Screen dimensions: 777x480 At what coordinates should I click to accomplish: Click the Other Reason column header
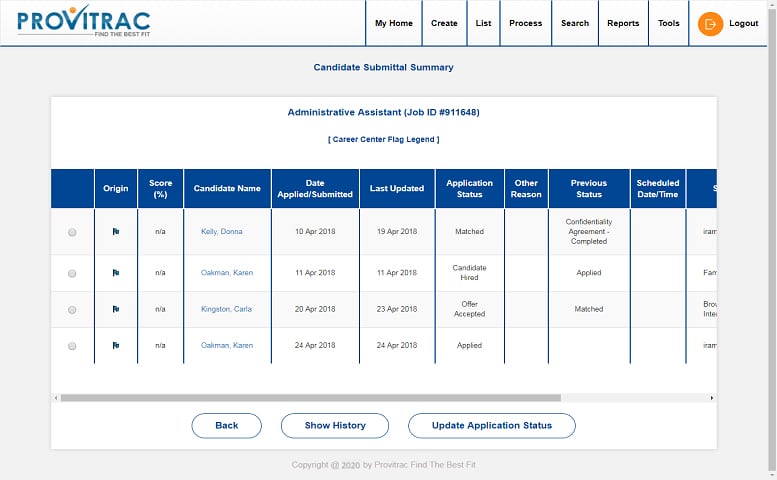click(x=526, y=188)
